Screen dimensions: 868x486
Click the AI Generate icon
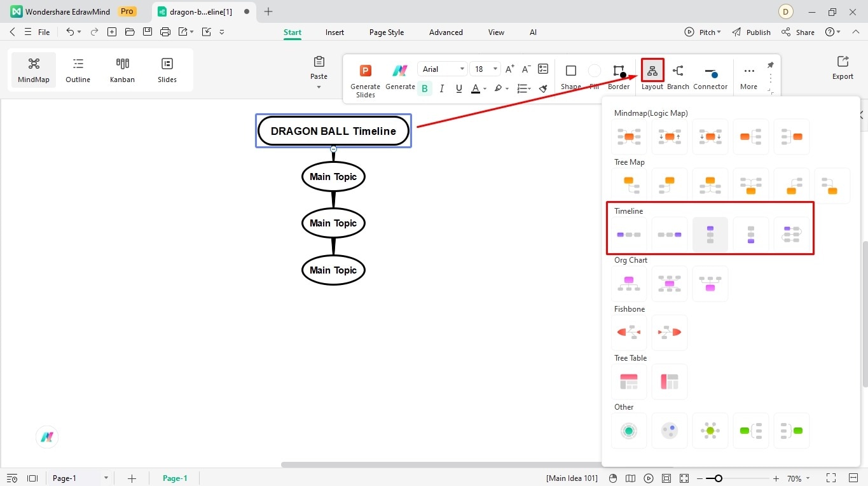tap(400, 71)
